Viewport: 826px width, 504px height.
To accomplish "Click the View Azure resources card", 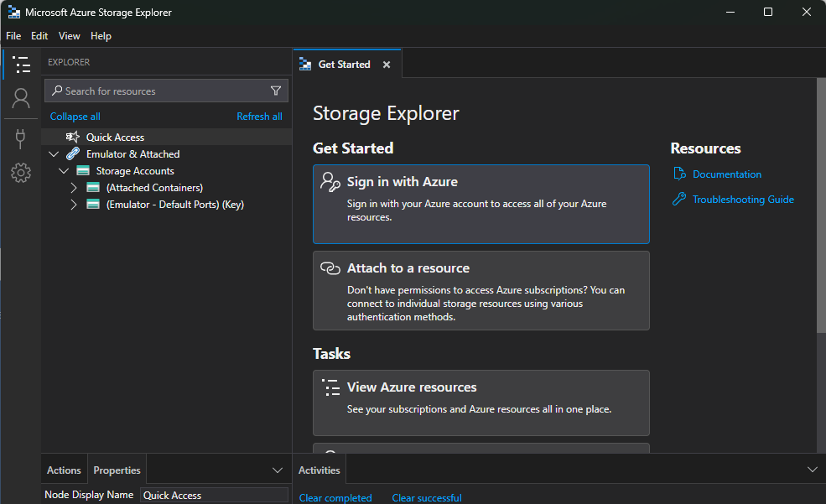I will [481, 403].
